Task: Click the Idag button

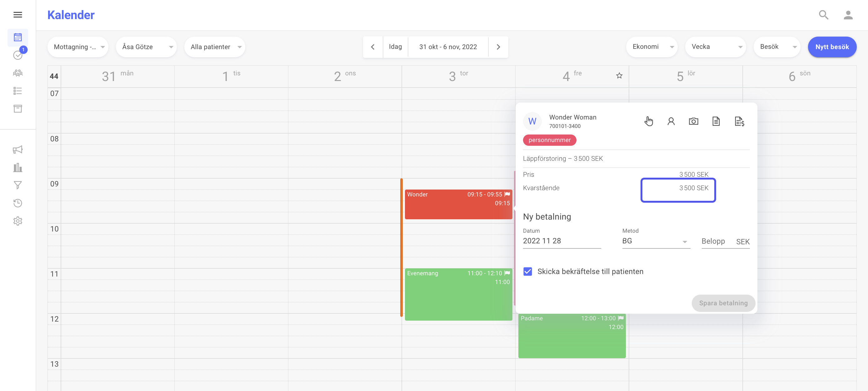Action: 395,47
